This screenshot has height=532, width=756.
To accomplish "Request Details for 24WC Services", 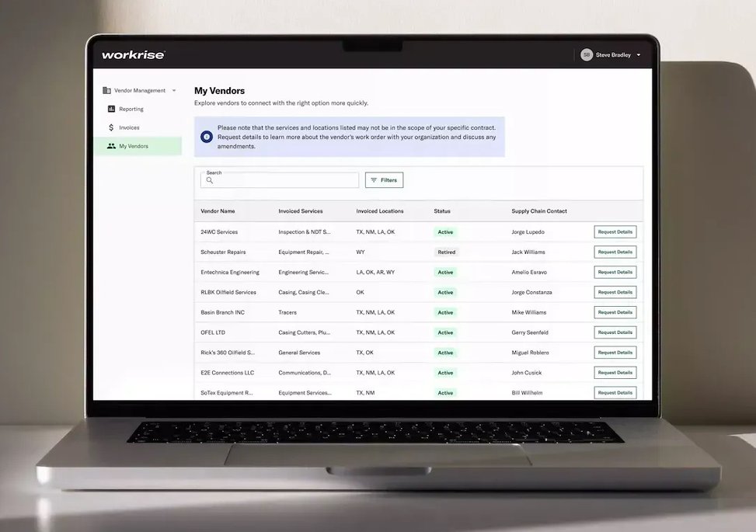I will click(x=615, y=231).
